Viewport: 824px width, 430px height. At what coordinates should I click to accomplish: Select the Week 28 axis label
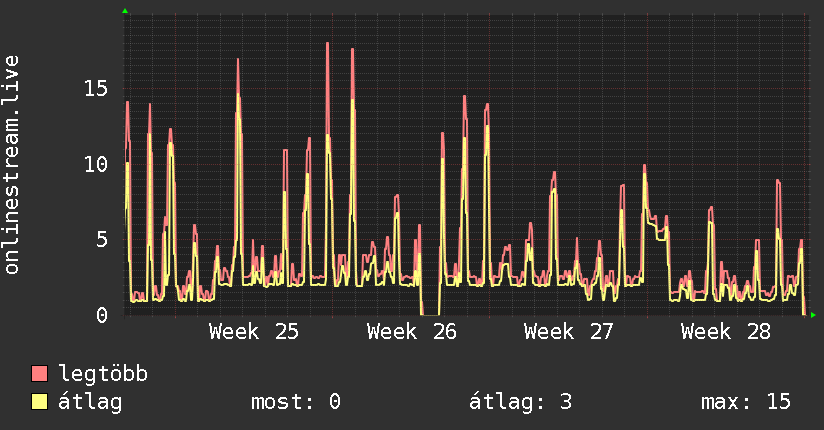(x=726, y=332)
